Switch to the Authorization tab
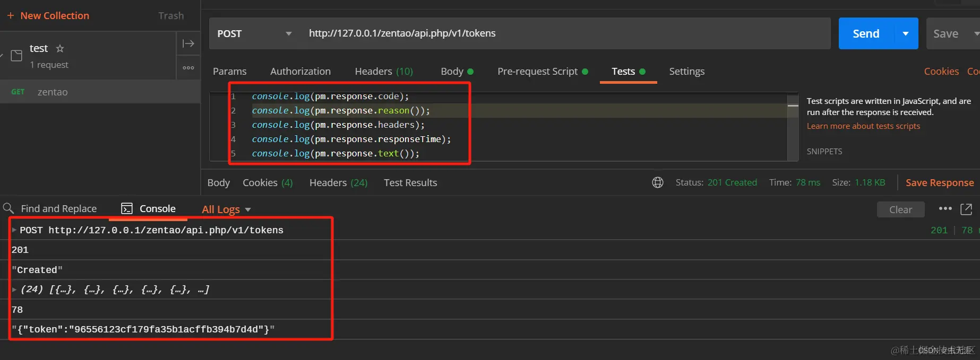Screen dimensions: 980x360 coord(300,71)
